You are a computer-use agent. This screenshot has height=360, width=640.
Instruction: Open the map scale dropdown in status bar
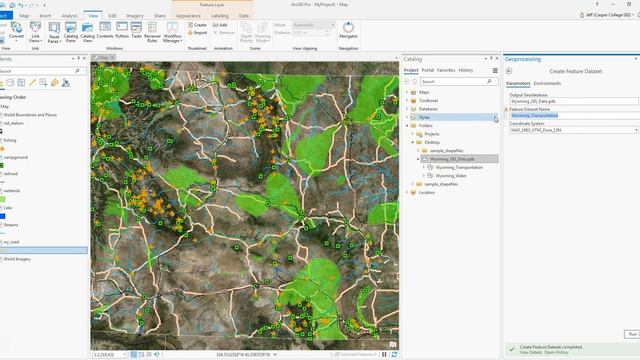[x=124, y=355]
